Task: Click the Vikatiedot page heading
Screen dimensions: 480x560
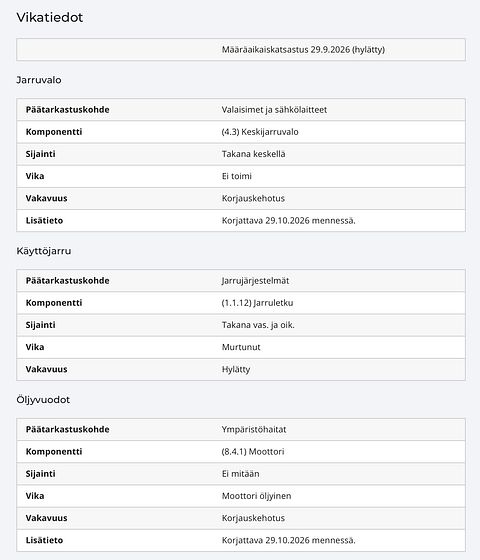Action: click(x=50, y=18)
